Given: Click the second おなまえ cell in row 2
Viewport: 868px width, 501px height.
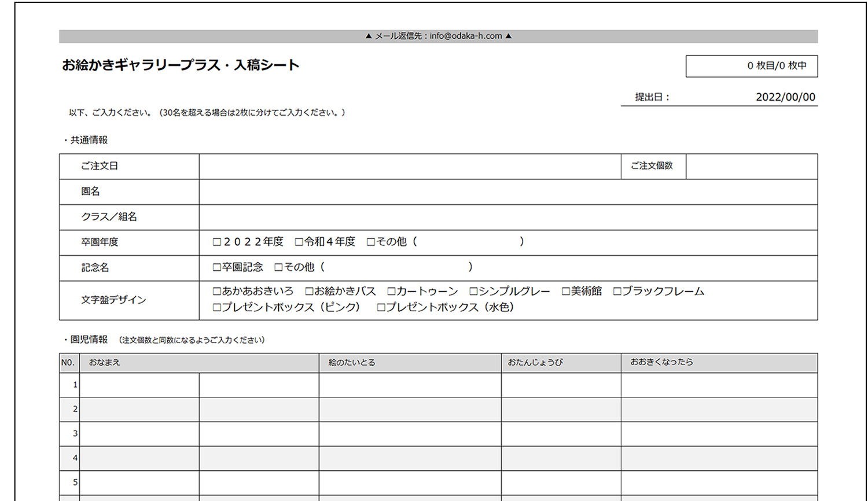Looking at the screenshot, I should (259, 410).
